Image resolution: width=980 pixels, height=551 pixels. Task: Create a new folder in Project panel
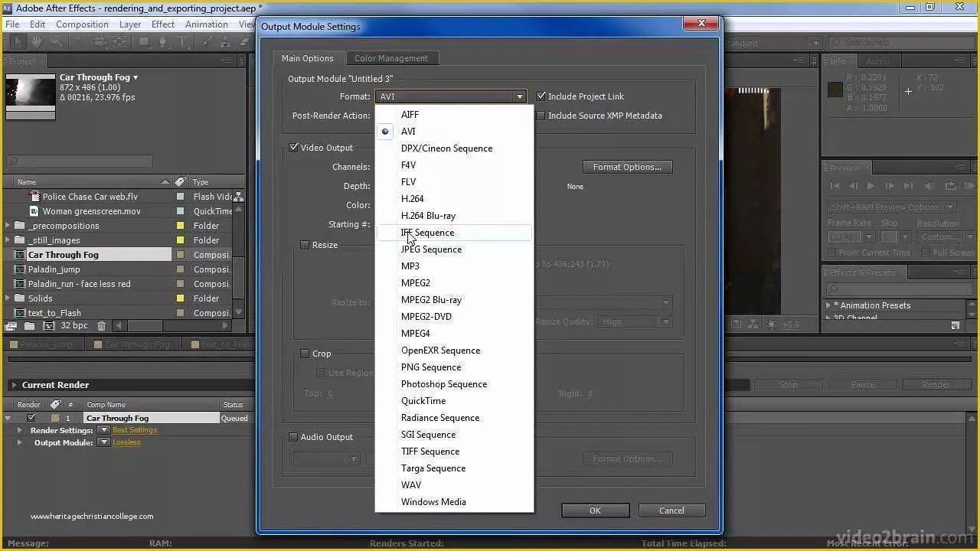pos(29,326)
